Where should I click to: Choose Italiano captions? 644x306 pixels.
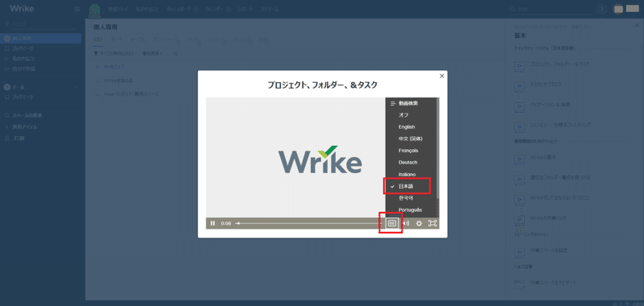tap(407, 175)
